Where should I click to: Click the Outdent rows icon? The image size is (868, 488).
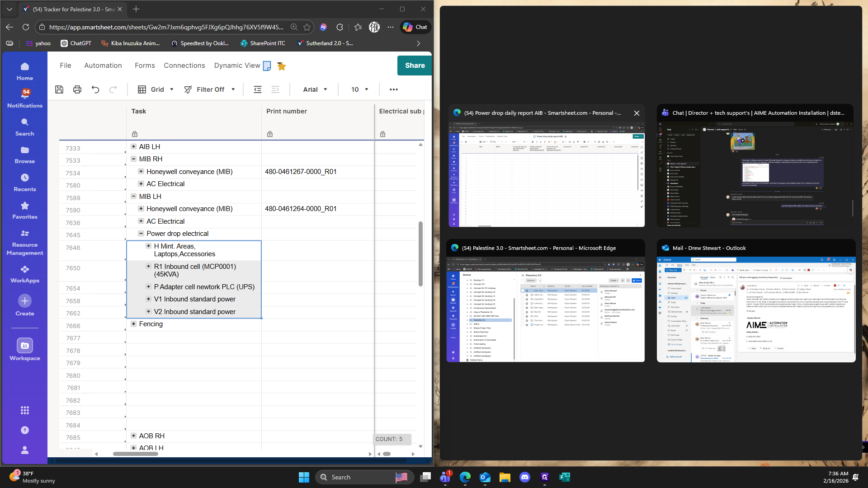point(258,89)
